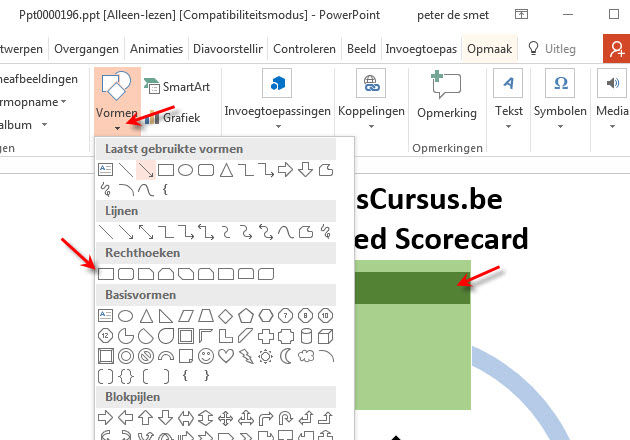
Task: Expand the Fotoalbum dropdown arrow
Action: pos(44,125)
